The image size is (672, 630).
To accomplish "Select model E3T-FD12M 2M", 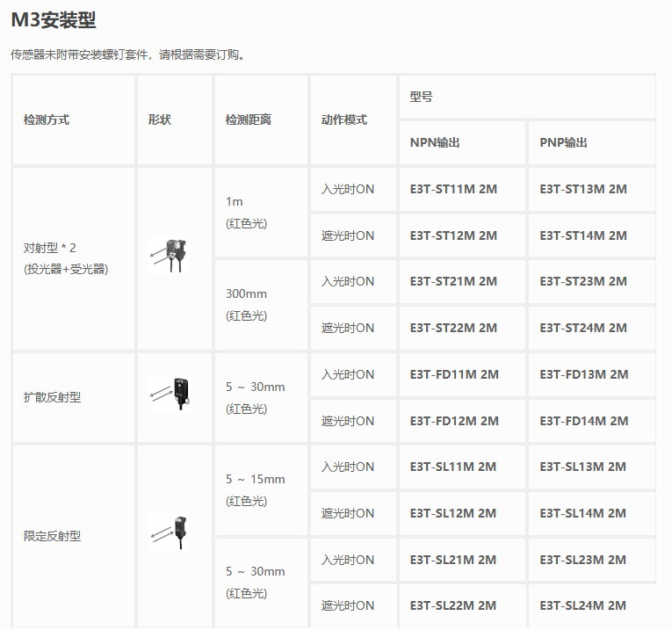I will pos(454,421).
